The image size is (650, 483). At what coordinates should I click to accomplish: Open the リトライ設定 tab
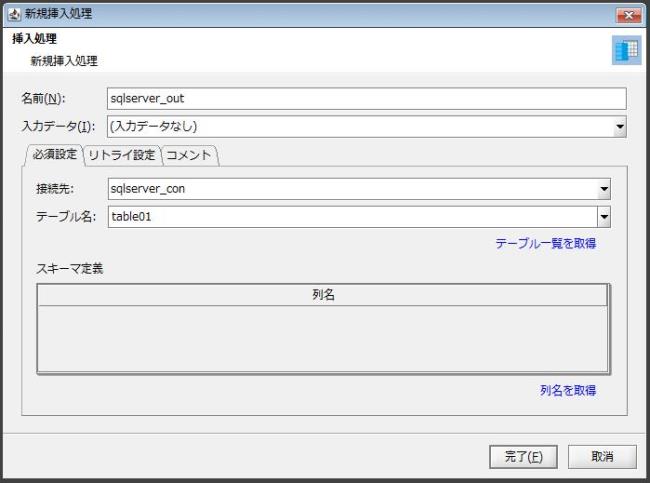tap(122, 155)
